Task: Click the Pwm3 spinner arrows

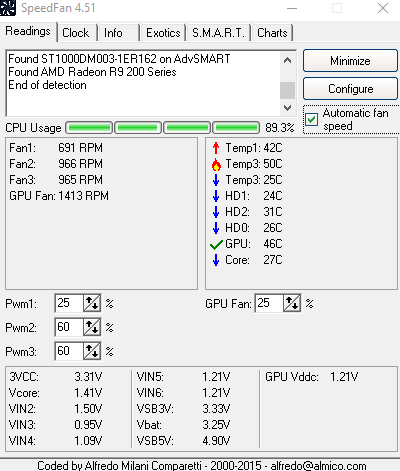Action: (x=92, y=351)
